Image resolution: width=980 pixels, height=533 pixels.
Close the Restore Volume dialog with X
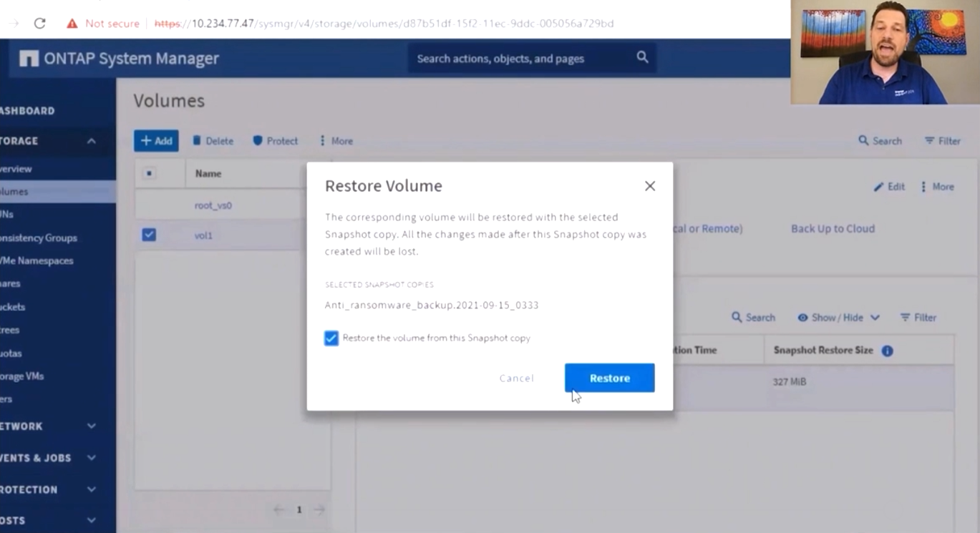coord(650,186)
